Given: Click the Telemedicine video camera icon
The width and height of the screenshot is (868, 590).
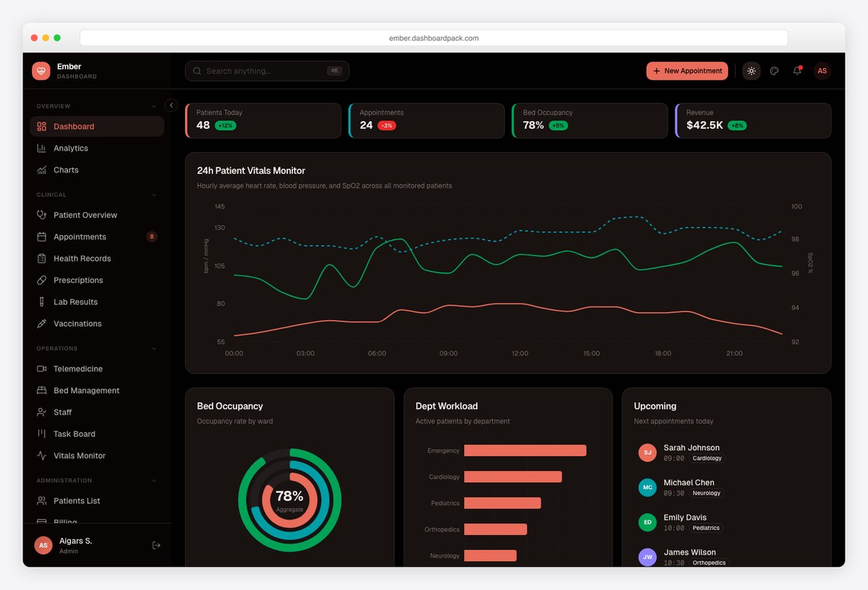Looking at the screenshot, I should pyautogui.click(x=42, y=368).
